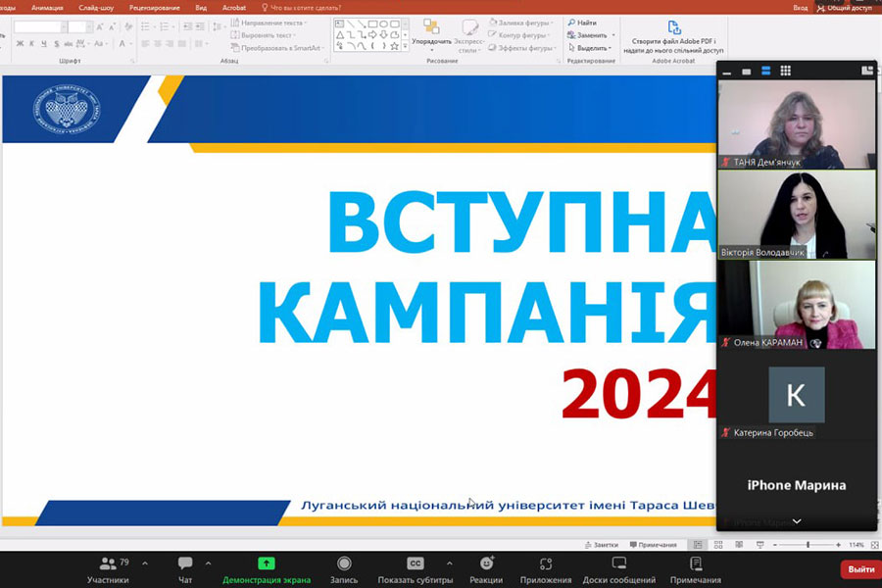This screenshot has height=588, width=882.
Task: Expand Участники options chevron
Action: (145, 563)
